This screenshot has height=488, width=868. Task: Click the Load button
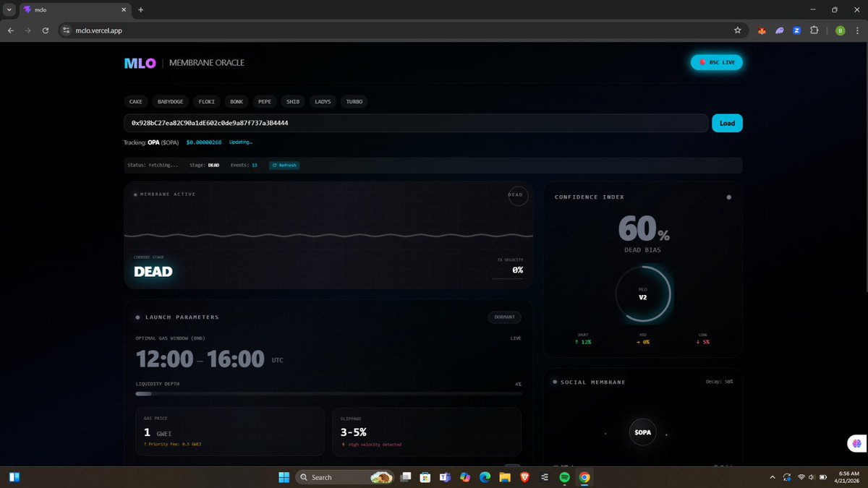[727, 123]
